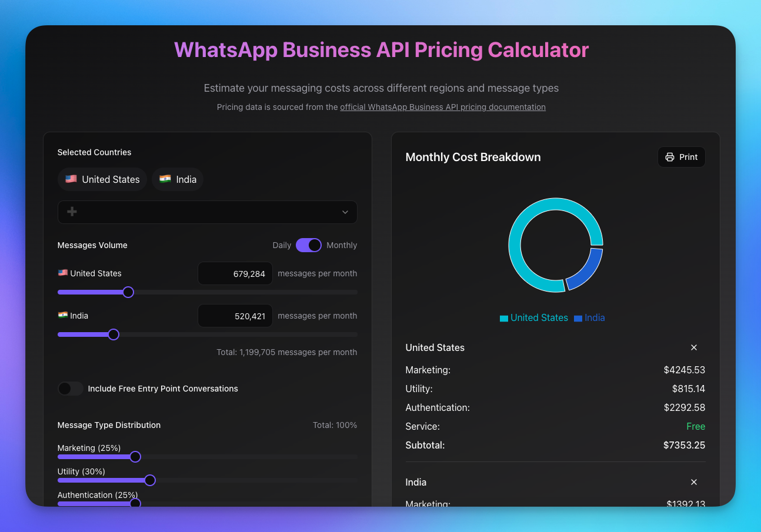Click the US flag on the United States chip
Viewport: 761px width, 532px height.
tap(71, 179)
